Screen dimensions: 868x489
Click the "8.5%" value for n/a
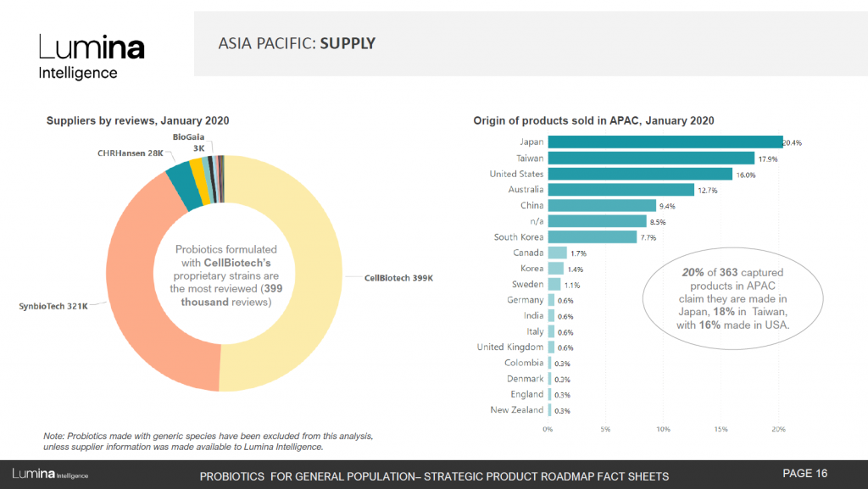pyautogui.click(x=658, y=222)
